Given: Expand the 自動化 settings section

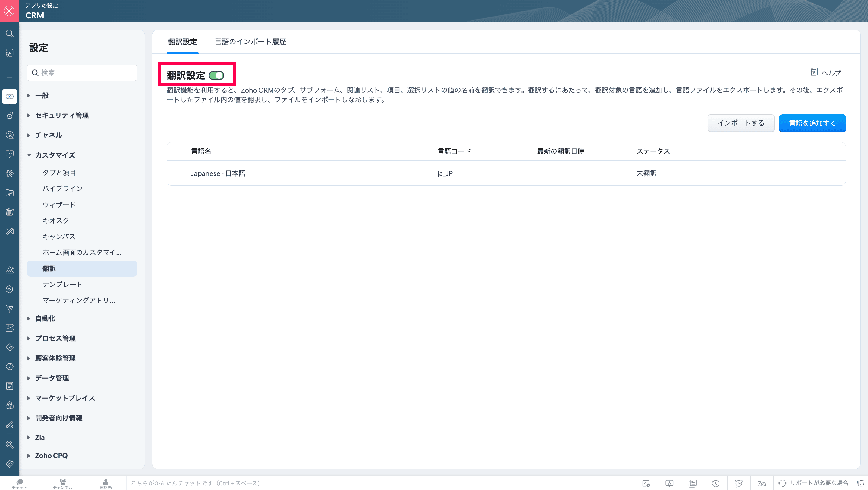Looking at the screenshot, I should [x=45, y=318].
